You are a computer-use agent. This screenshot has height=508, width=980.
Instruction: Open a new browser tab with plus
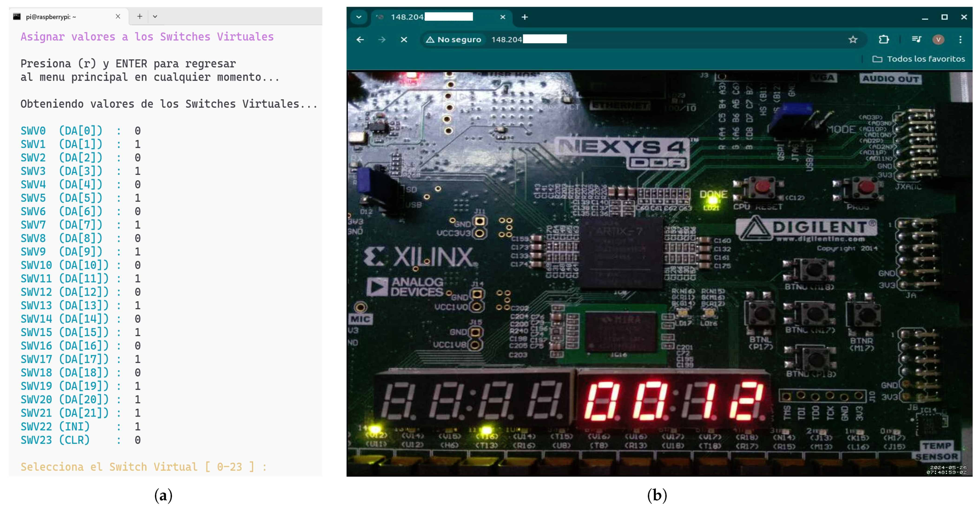coord(525,17)
